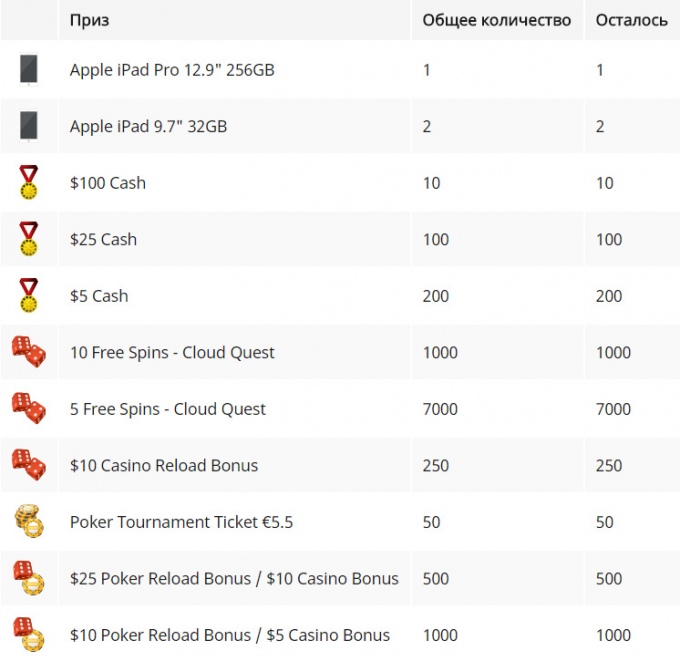680x661 pixels.
Task: Click icon beside $25 Poker Reload Bonus
Action: 29,578
